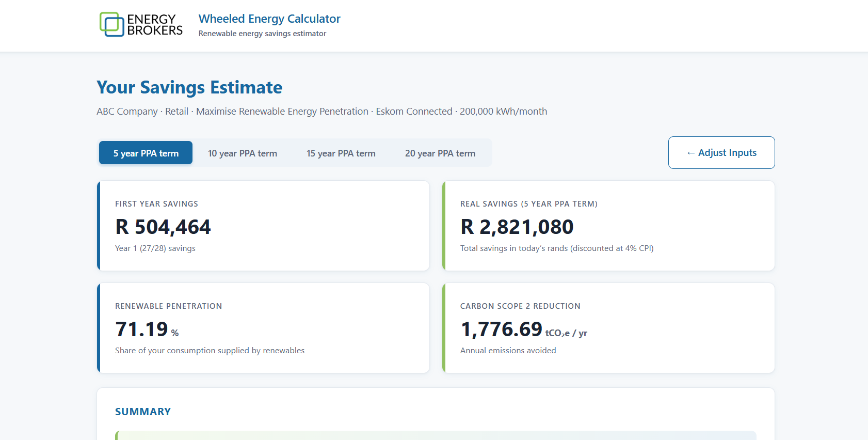Choose the 20 year PPA term tab
Viewport: 868px width, 440px height.
(440, 153)
